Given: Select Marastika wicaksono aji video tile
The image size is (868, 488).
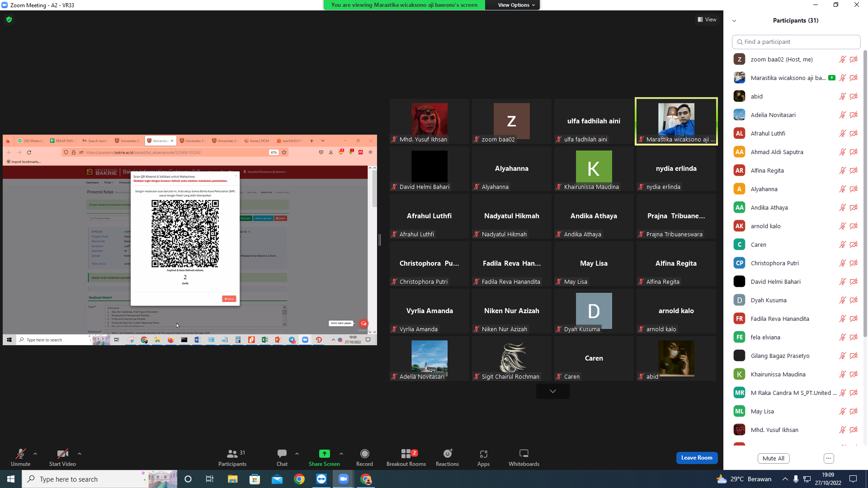Looking at the screenshot, I should tap(676, 121).
